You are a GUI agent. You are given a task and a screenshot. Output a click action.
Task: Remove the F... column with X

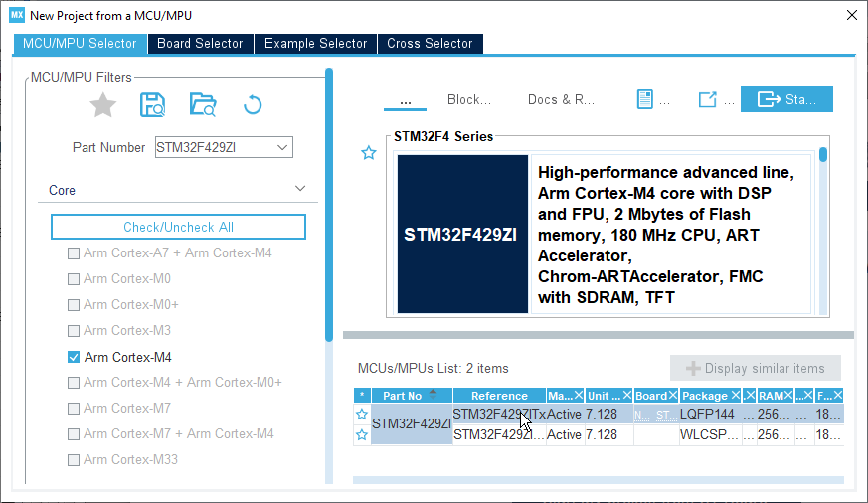pos(838,395)
